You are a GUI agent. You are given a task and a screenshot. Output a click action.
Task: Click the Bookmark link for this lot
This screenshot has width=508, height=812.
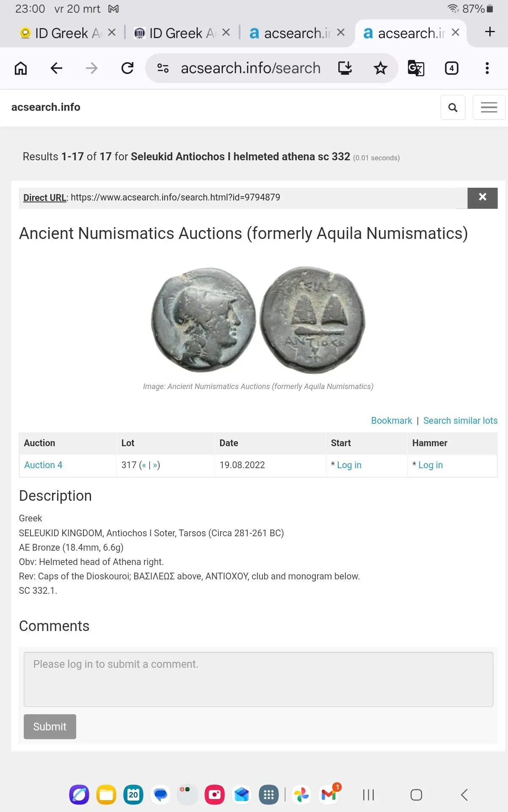click(x=391, y=420)
